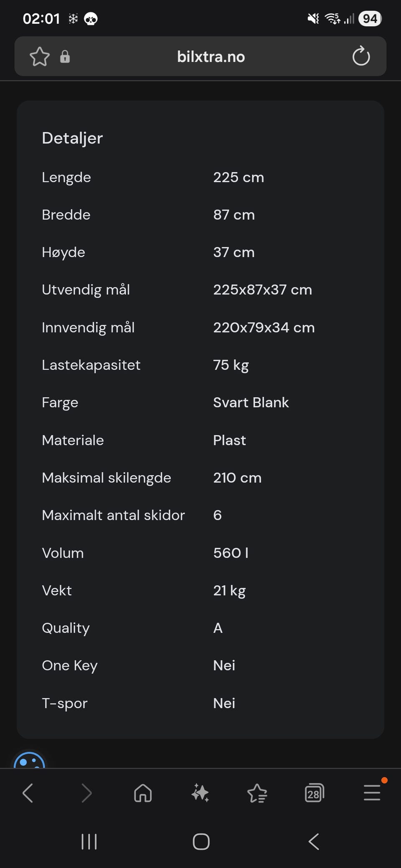Tap the padlock site security icon
Viewport: 401px width, 868px height.
coord(65,57)
